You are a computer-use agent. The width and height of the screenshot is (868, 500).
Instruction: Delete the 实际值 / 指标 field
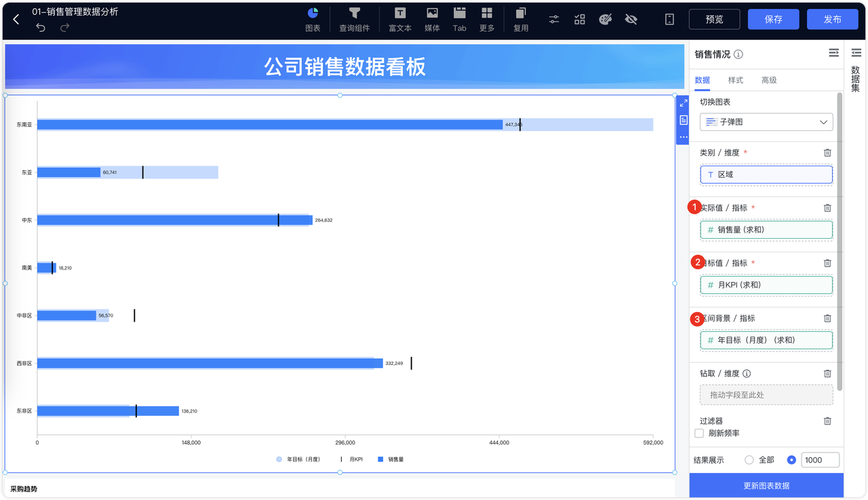(827, 208)
